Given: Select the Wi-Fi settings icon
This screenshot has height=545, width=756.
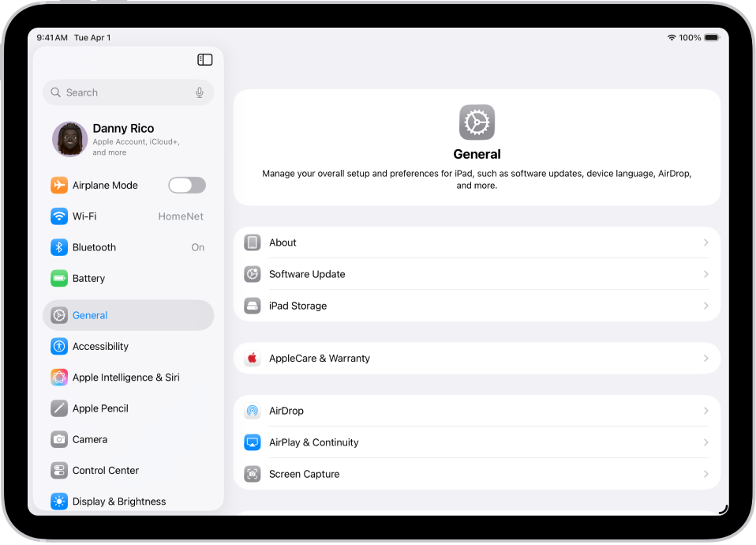Looking at the screenshot, I should click(58, 216).
